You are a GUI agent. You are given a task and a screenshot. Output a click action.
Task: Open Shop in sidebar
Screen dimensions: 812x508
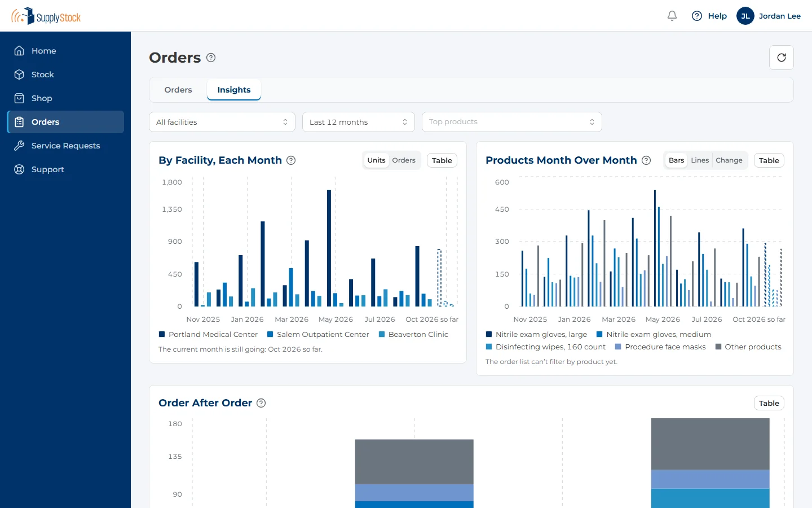[x=65, y=98]
